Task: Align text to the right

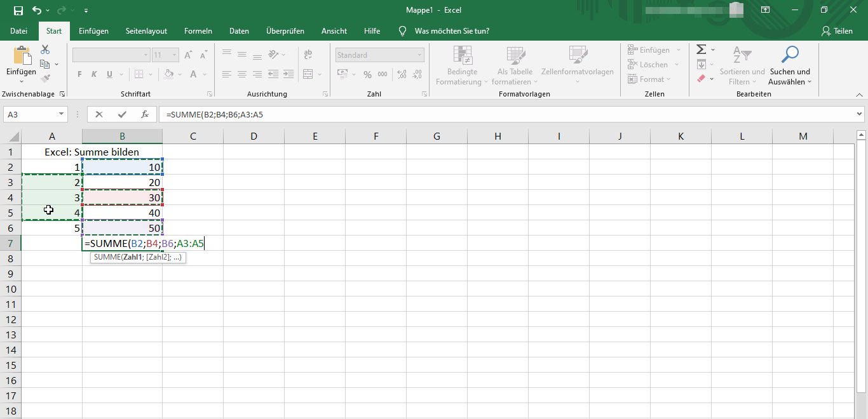Action: click(x=257, y=74)
